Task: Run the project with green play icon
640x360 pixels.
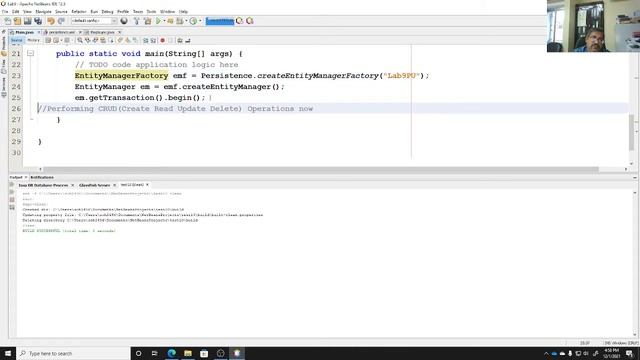Action: click(x=158, y=21)
